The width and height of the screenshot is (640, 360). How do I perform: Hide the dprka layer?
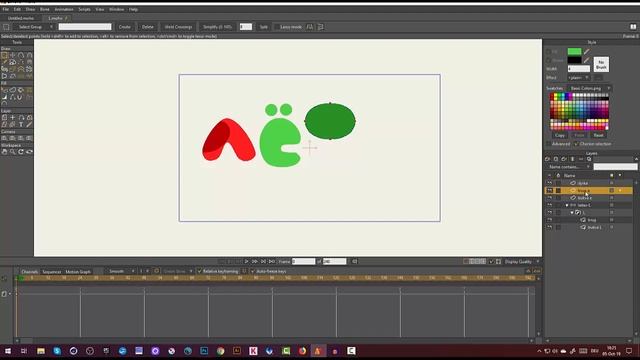point(549,183)
